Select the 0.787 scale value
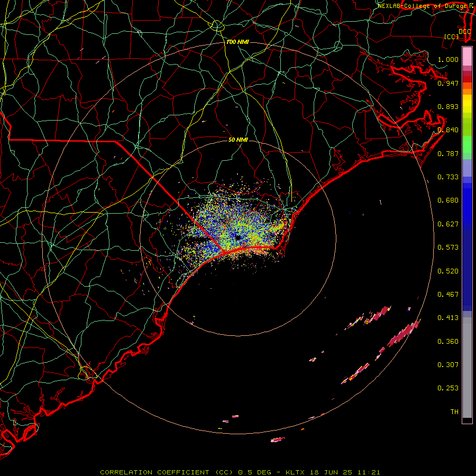Image resolution: width=476 pixels, height=476 pixels. tap(448, 153)
